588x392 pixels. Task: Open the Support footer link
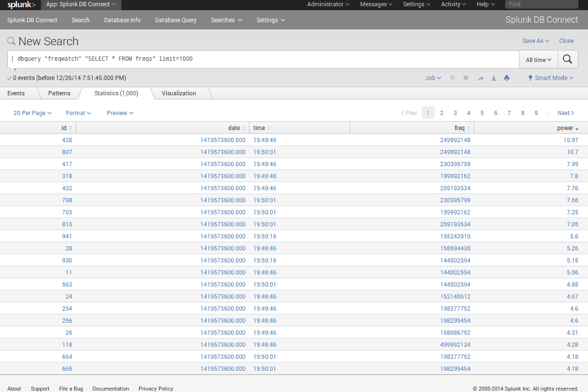coord(40,388)
